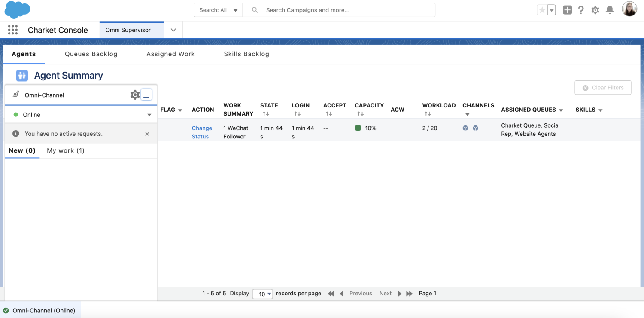Open the favorites list dropdown arrow
The image size is (644, 318).
pos(552,10)
